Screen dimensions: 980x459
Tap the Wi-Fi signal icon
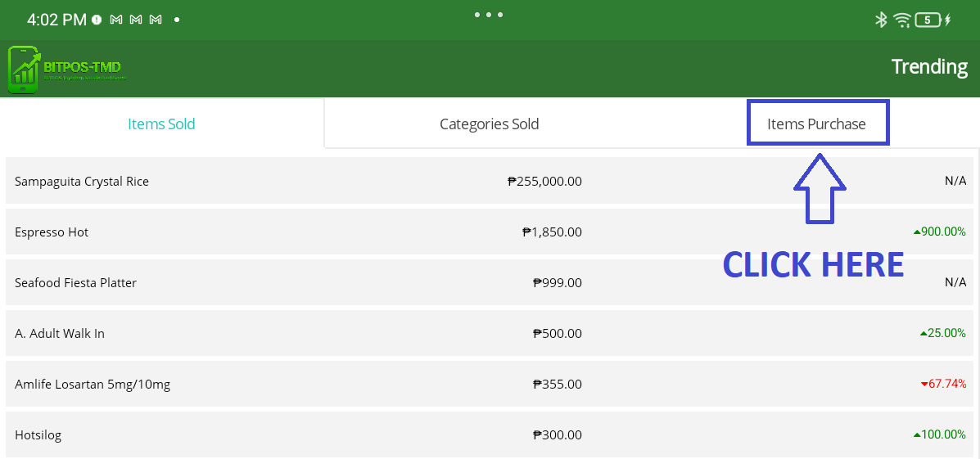click(902, 20)
